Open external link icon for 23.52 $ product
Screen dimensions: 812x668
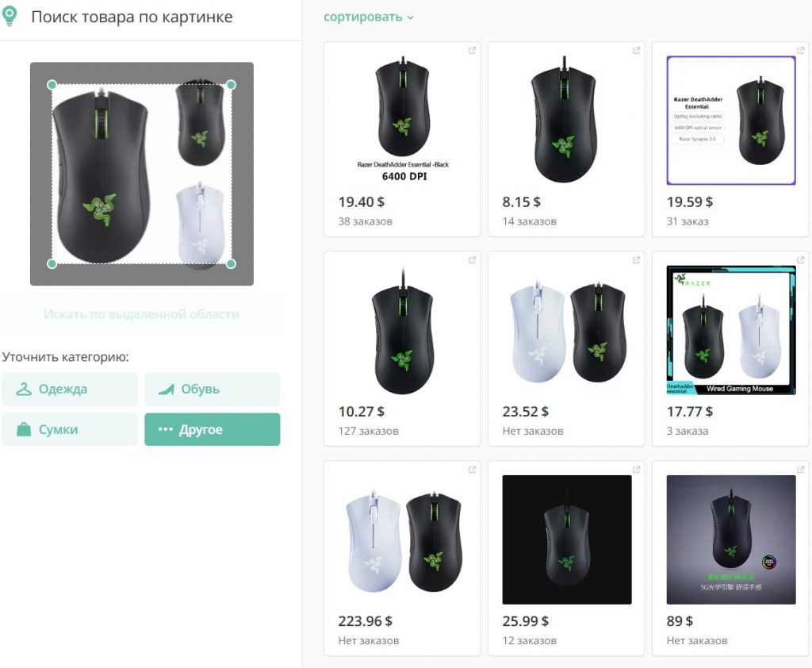point(636,260)
